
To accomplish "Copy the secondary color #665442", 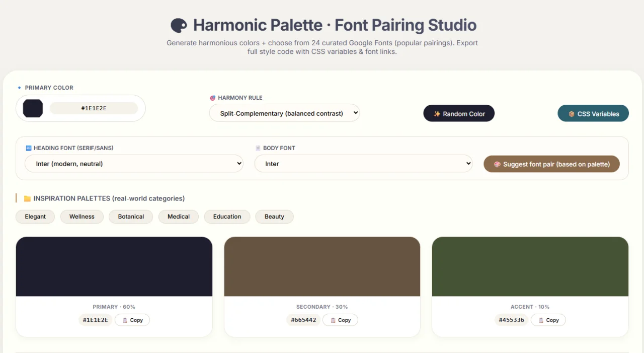I will coord(340,320).
